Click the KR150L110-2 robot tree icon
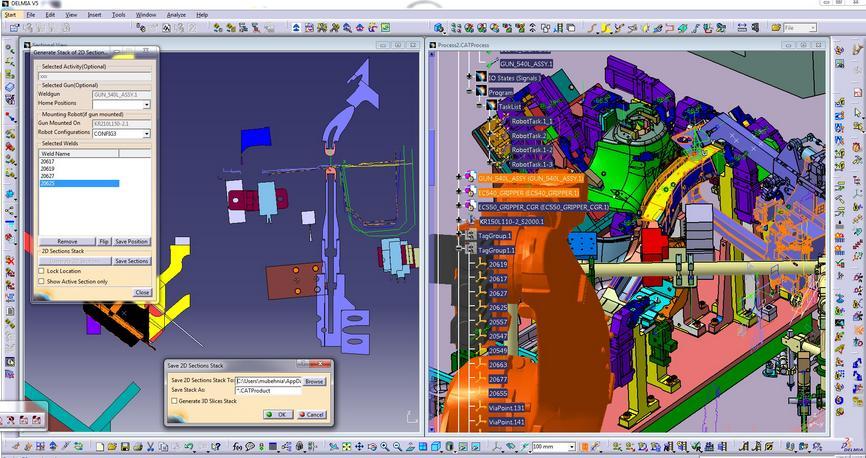 [469, 221]
